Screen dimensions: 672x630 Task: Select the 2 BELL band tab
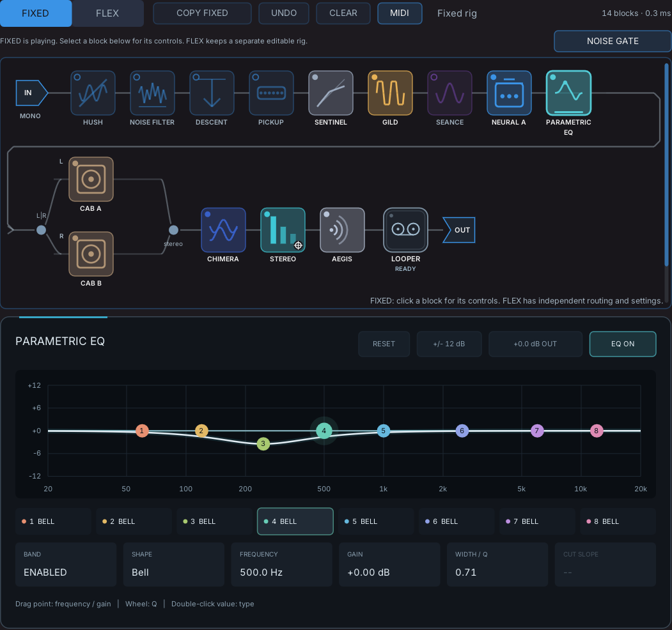(x=134, y=521)
